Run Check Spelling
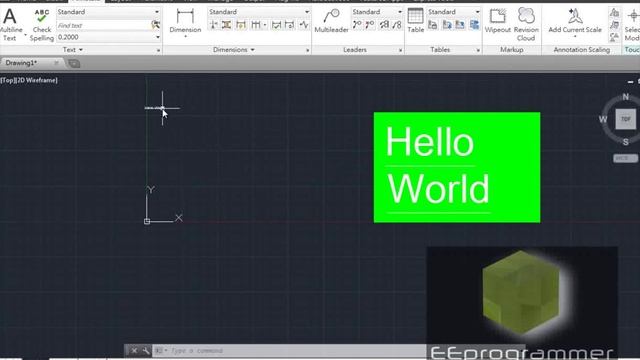 (x=42, y=24)
